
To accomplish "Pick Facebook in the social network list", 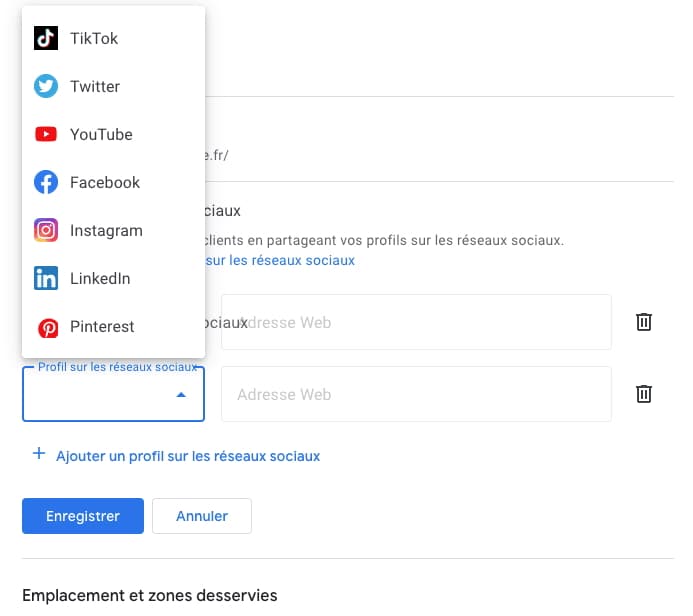I will (114, 182).
